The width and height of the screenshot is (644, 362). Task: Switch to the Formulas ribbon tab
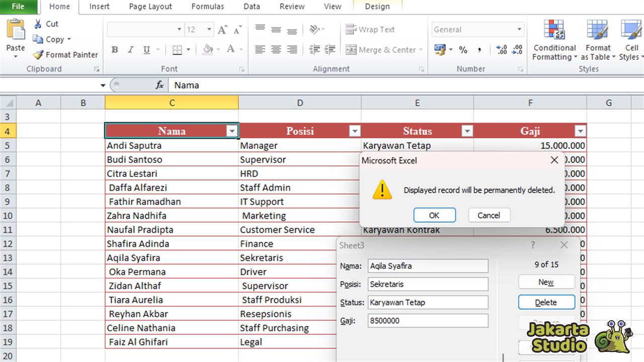point(207,7)
